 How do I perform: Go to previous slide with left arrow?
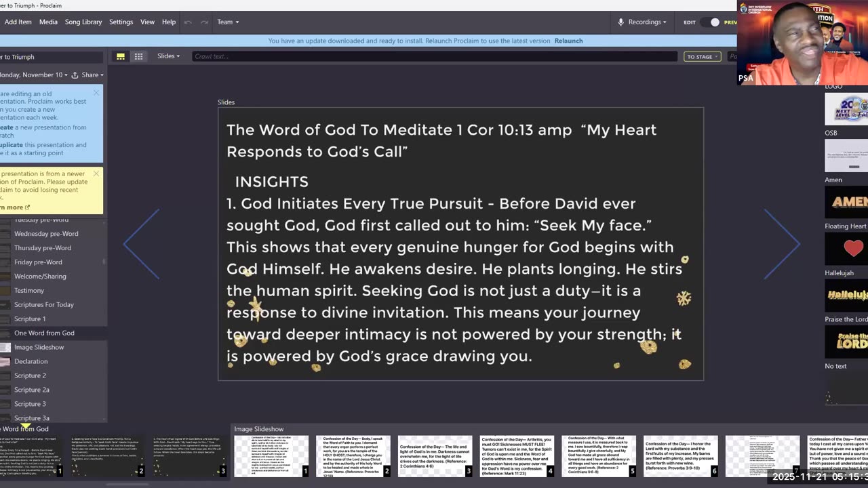pos(141,244)
